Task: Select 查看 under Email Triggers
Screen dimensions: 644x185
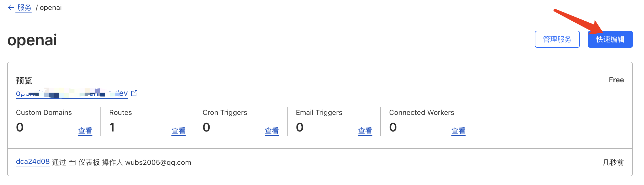Action: pos(365,131)
